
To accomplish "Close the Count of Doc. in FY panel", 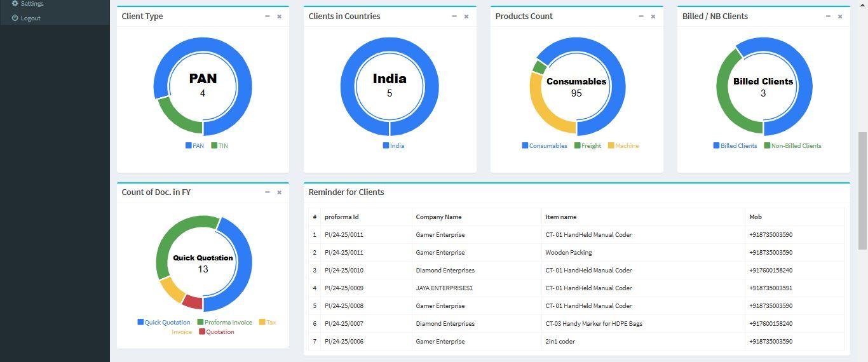I will (x=279, y=192).
